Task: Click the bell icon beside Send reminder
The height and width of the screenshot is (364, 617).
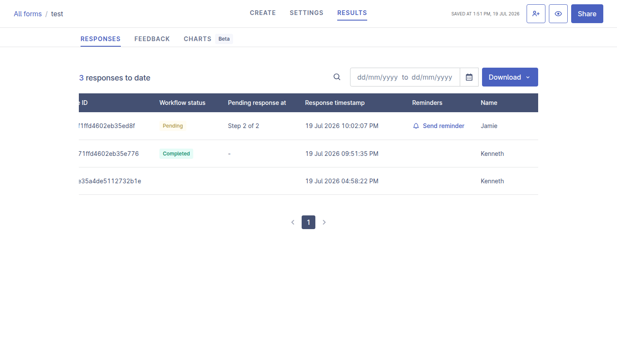Action: coord(416,126)
